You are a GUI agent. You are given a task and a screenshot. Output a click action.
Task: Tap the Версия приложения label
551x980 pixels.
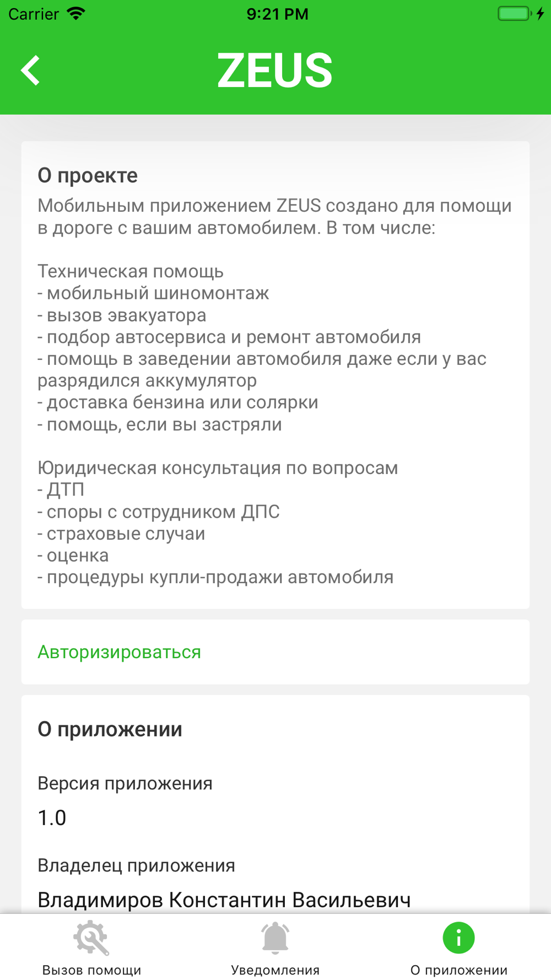coord(125,783)
